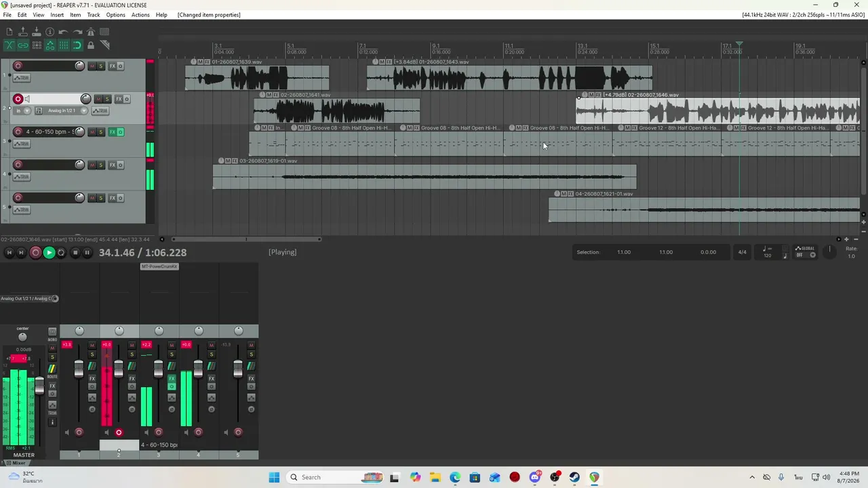This screenshot has width=868, height=488.
Task: Open the Options menu
Action: (115, 15)
